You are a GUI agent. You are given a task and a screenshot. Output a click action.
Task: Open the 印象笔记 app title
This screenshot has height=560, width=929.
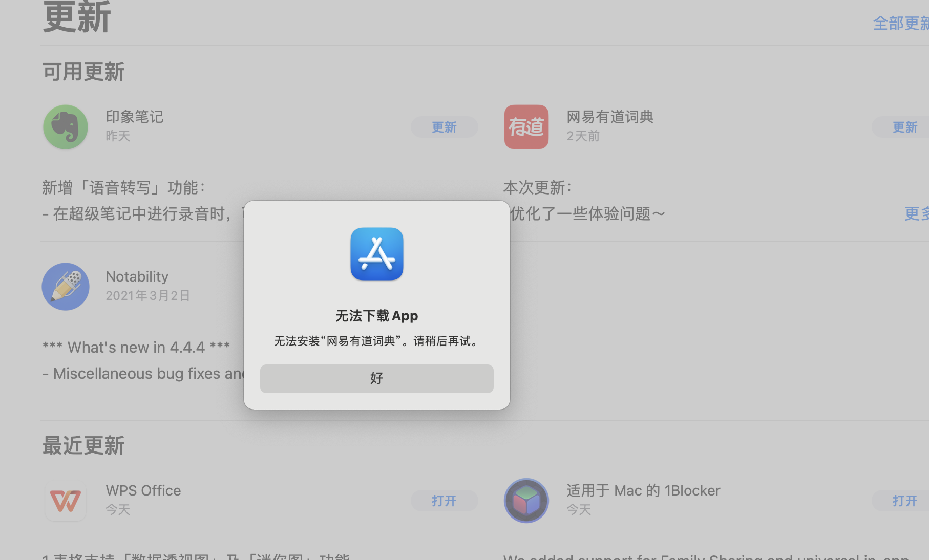click(x=134, y=117)
